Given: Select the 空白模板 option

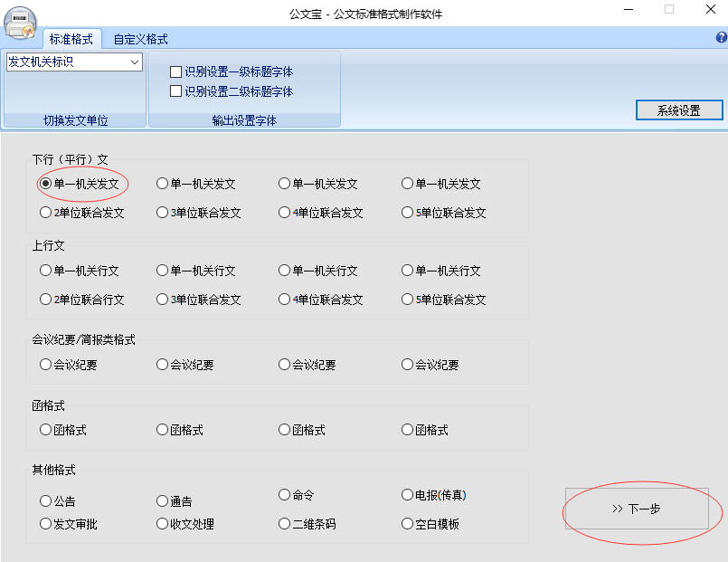Looking at the screenshot, I should pos(407,523).
